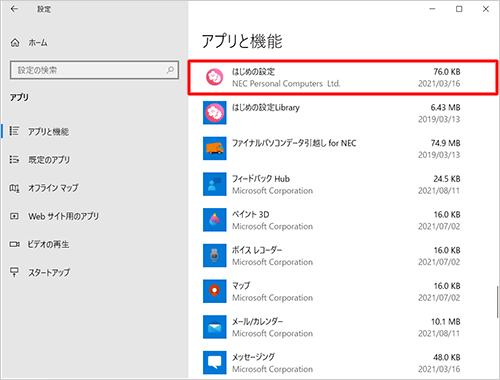500x380 pixels.
Task: Click the スタートアップ monitor icon
Action: pyautogui.click(x=14, y=272)
